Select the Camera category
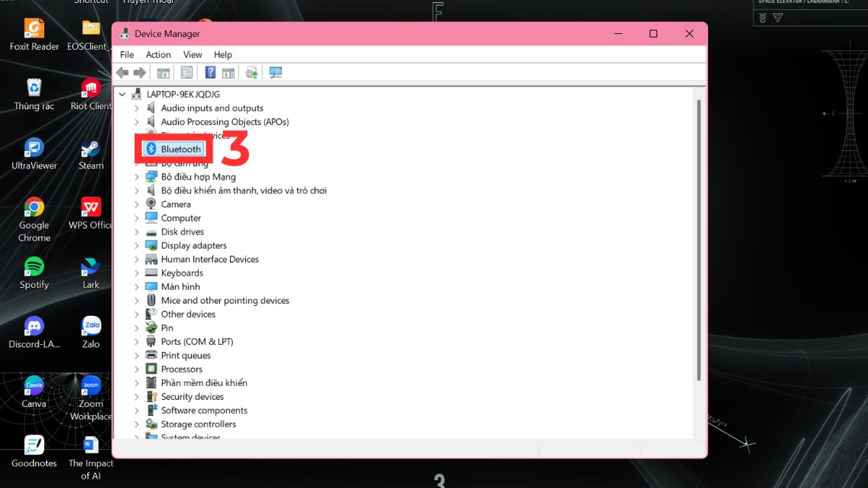Image resolution: width=868 pixels, height=488 pixels. [x=176, y=205]
